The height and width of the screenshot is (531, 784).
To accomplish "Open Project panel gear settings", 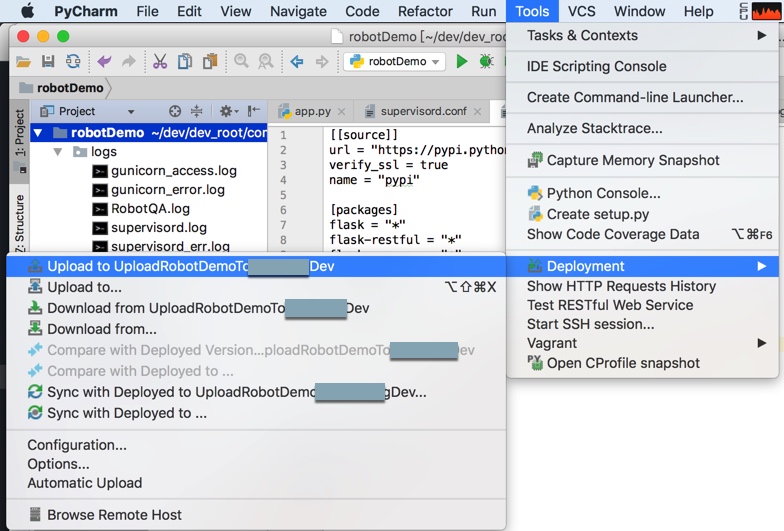I will [228, 111].
